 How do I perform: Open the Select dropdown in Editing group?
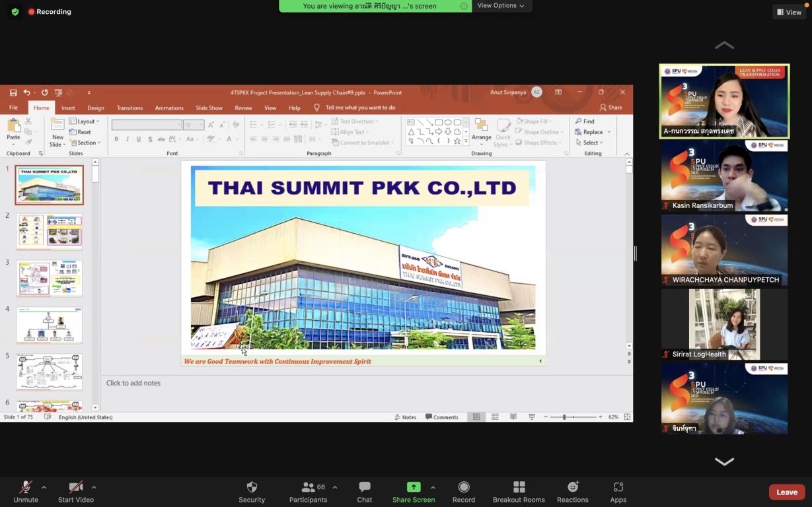[589, 143]
